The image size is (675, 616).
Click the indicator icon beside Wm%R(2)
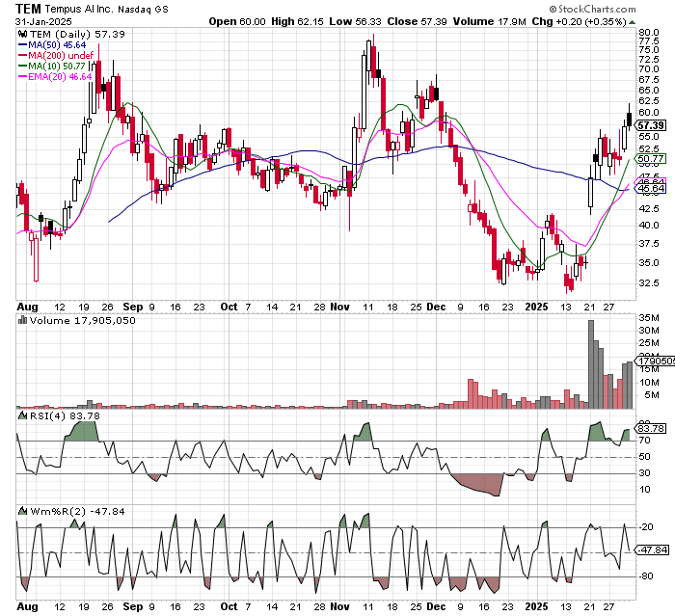23,511
